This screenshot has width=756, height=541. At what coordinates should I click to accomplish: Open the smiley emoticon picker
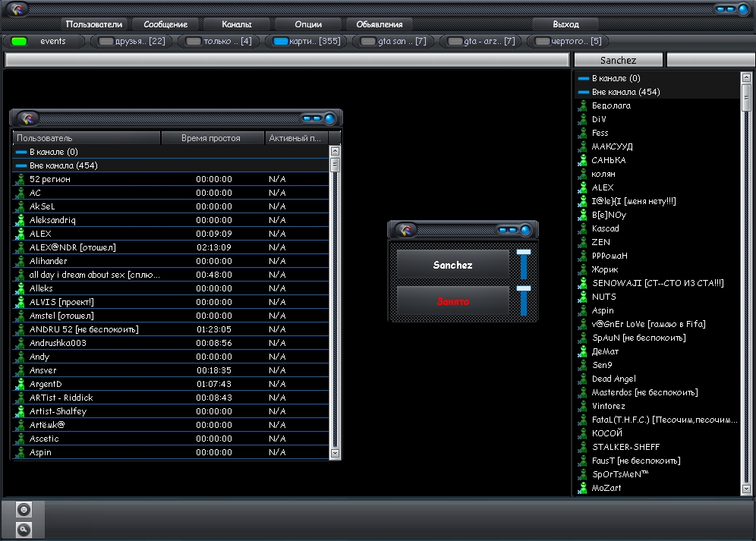(24, 510)
